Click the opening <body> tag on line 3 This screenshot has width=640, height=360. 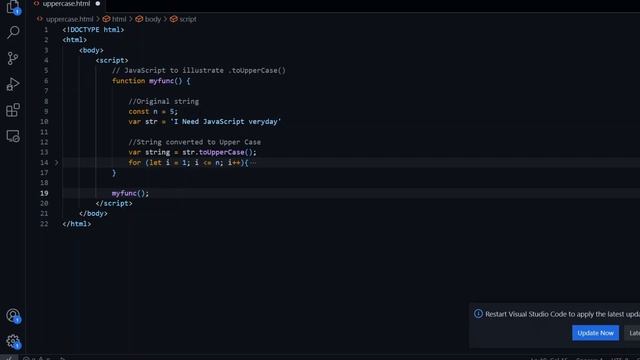(91, 50)
